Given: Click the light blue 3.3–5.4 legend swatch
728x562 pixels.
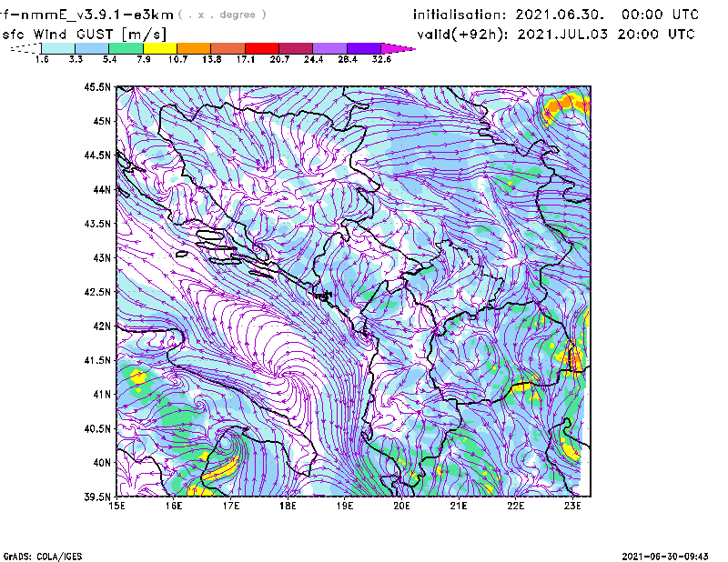Looking at the screenshot, I should tap(92, 48).
